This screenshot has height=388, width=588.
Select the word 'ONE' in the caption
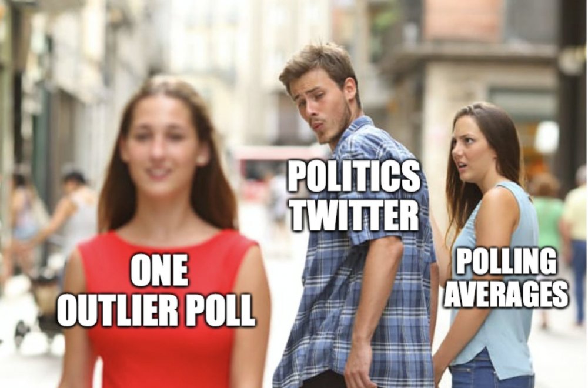point(159,270)
